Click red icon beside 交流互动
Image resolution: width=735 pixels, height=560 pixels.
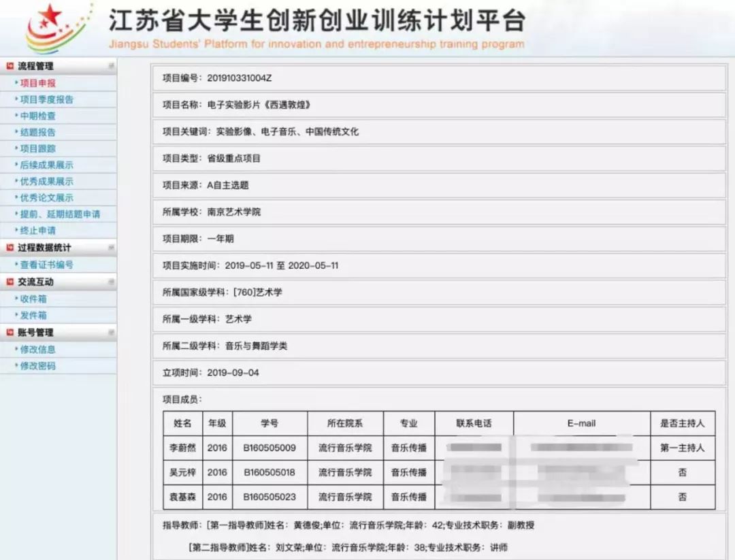[10, 282]
